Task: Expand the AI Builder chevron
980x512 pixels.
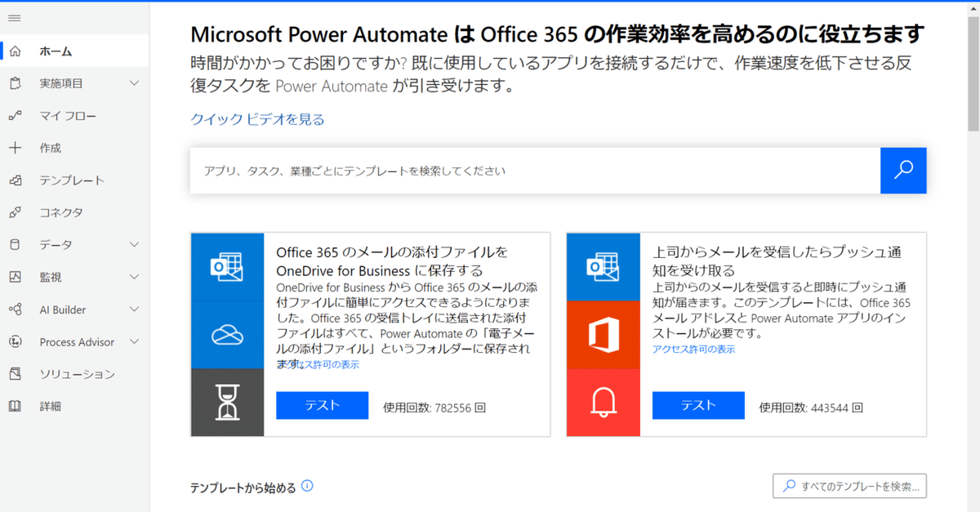Action: tap(135, 309)
